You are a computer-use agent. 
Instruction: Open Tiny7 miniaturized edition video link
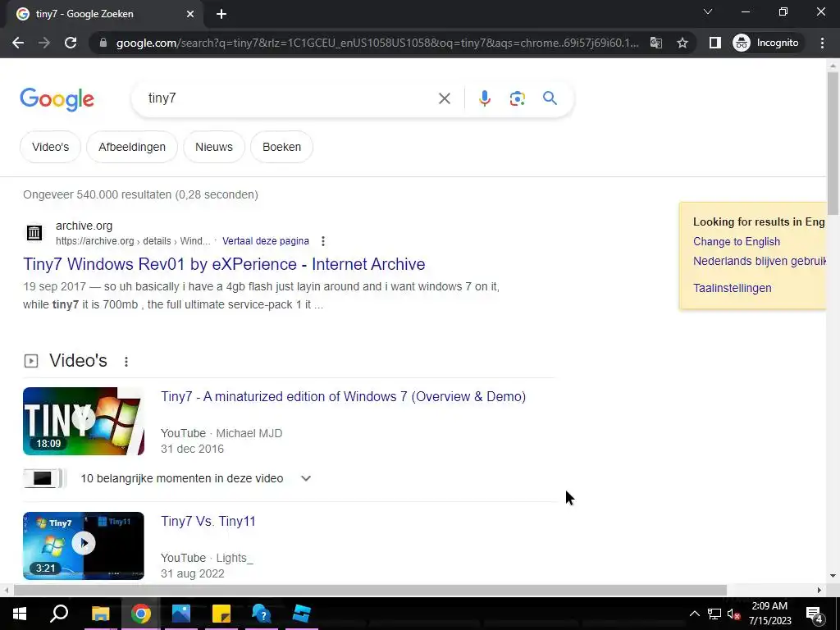coord(344,396)
